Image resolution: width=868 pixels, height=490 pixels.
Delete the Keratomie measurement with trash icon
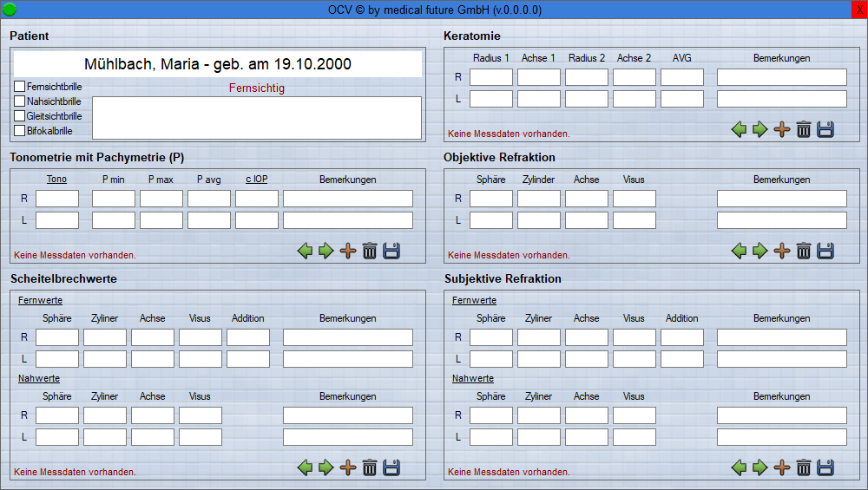click(x=804, y=130)
